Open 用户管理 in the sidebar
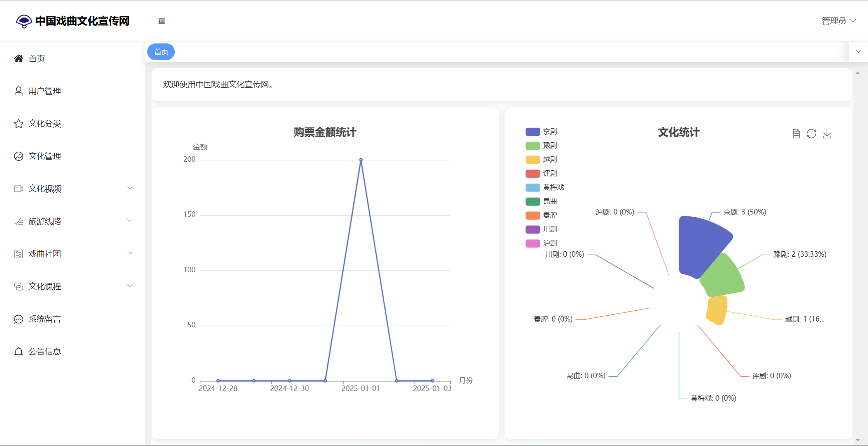The image size is (868, 446). pos(45,91)
